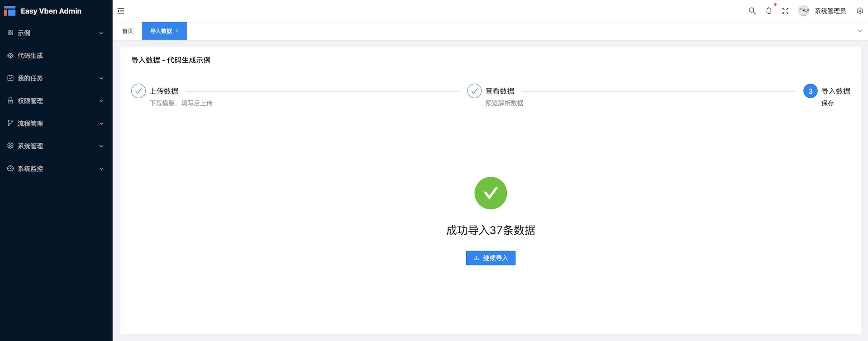The height and width of the screenshot is (341, 868).
Task: Click the 查看数据 step checkmark icon
Action: [474, 91]
